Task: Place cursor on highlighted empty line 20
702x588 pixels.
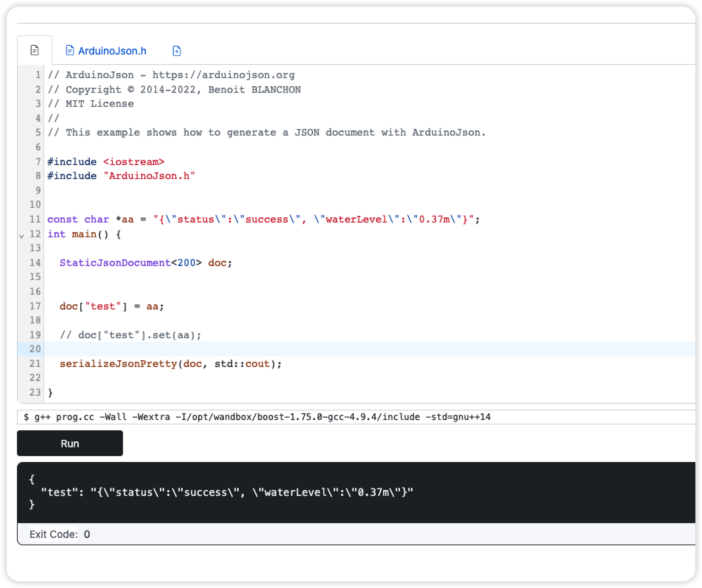Action: point(369,349)
